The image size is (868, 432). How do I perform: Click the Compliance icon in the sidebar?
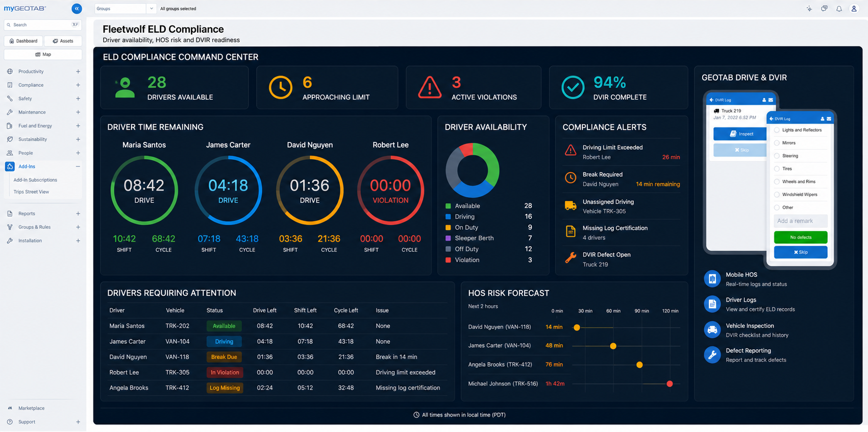click(10, 85)
